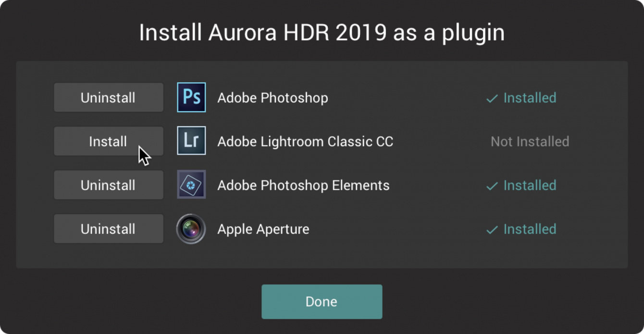Viewport: 644px width, 334px height.
Task: Click the Adobe Lightroom Classic CC label
Action: pyautogui.click(x=305, y=141)
